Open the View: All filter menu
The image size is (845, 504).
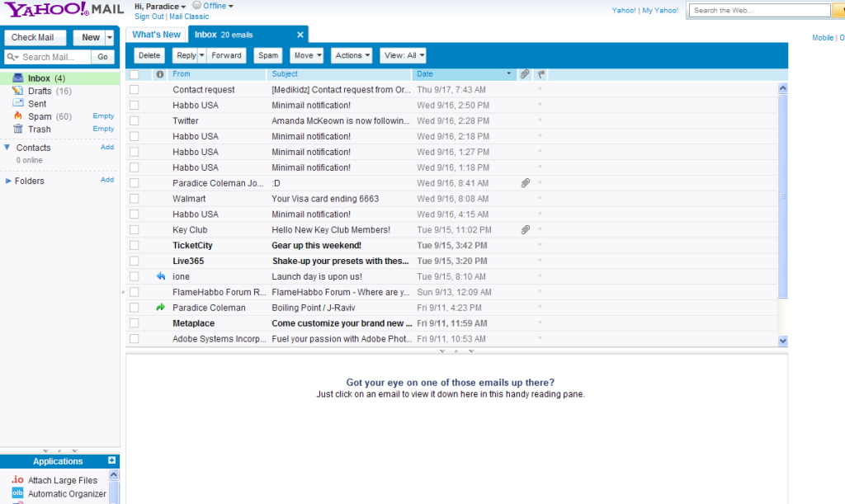(x=404, y=55)
